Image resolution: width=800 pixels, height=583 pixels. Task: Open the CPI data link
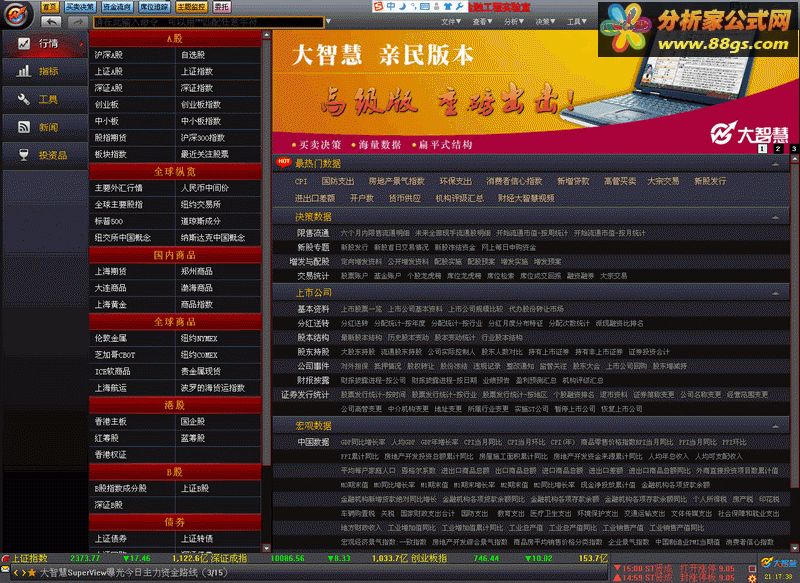[301, 181]
